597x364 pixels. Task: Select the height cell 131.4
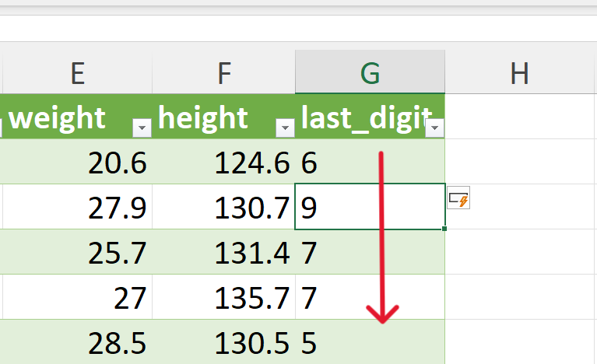(224, 252)
